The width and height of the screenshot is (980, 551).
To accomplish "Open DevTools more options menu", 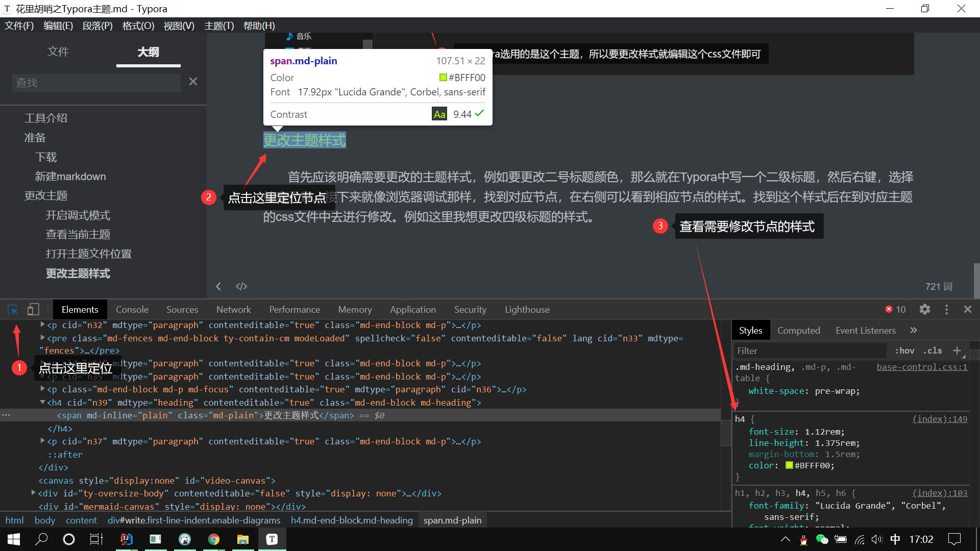I will coord(946,309).
